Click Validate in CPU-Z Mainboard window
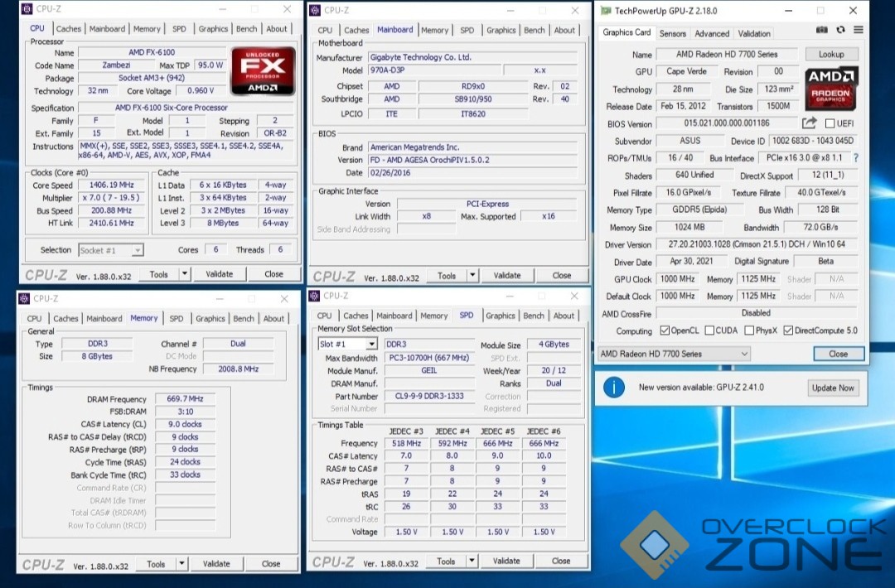 point(507,276)
